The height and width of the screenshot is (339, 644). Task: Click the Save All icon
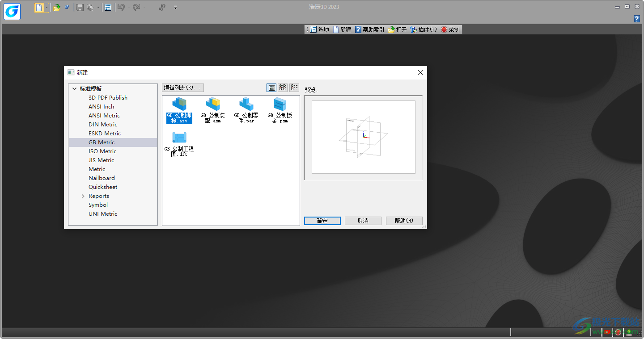(90, 8)
